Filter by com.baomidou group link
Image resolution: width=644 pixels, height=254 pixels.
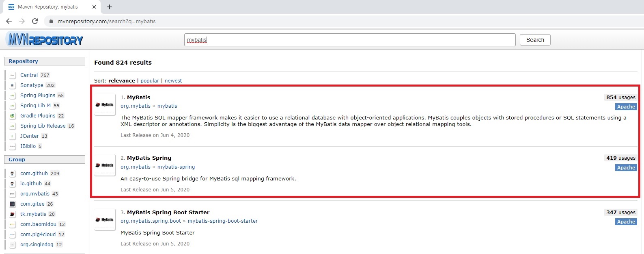point(38,224)
